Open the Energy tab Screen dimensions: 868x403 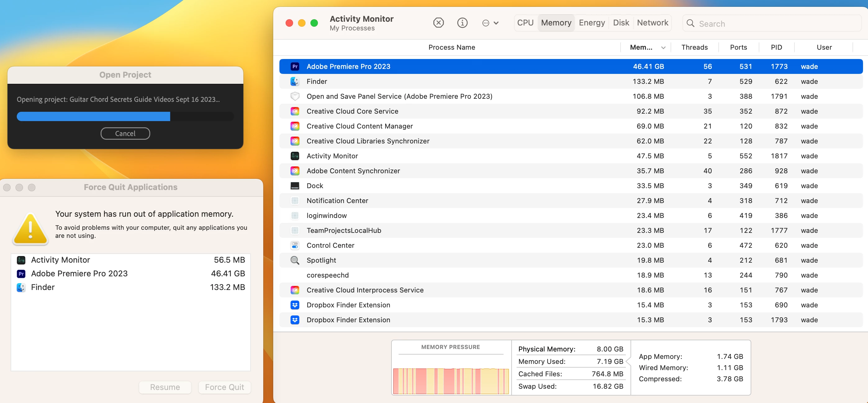[x=592, y=23]
